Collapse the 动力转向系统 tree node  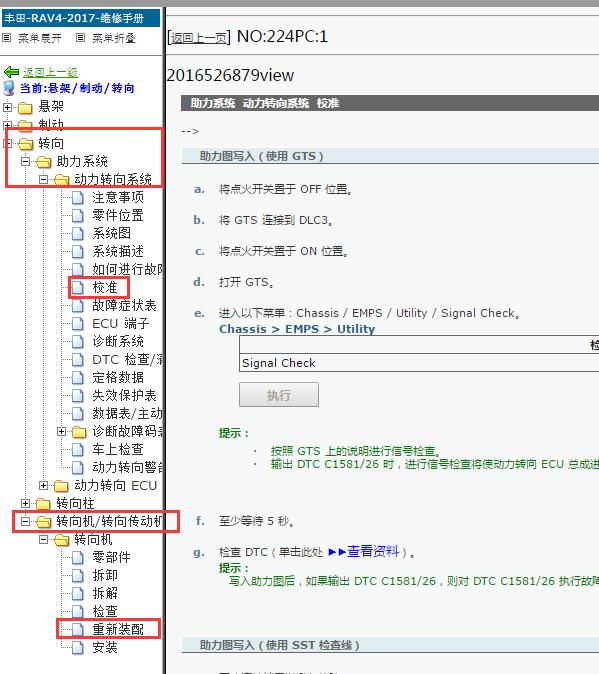[43, 179]
